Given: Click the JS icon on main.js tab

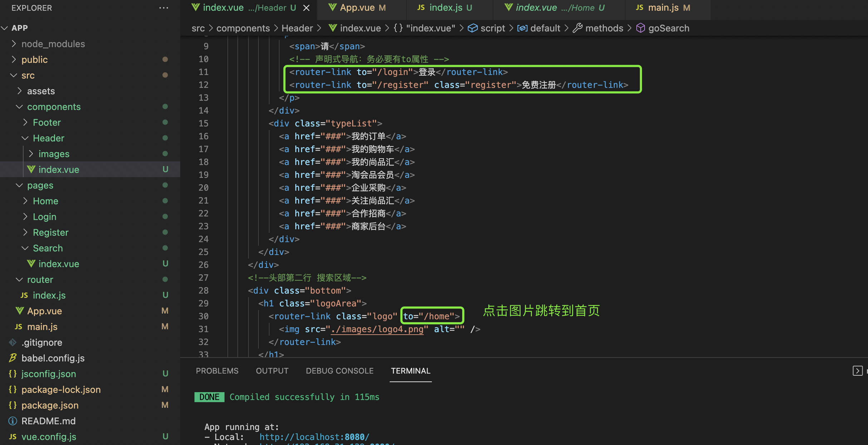Looking at the screenshot, I should tap(640, 7).
